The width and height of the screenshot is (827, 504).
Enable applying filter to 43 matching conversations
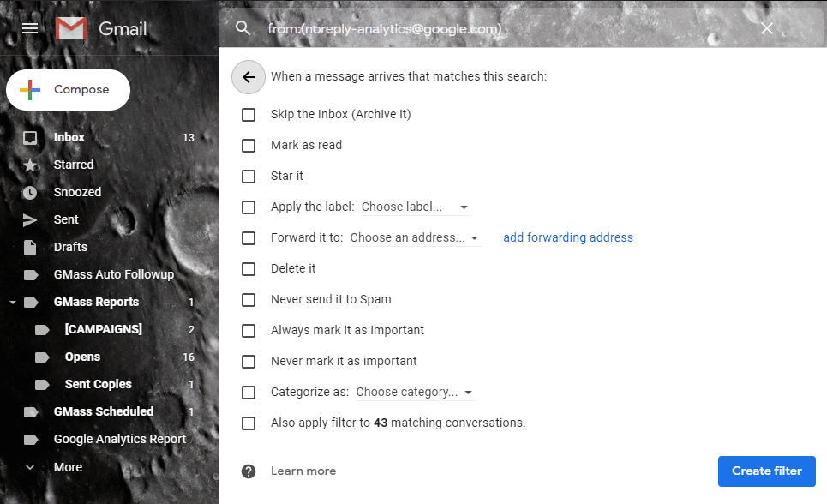coord(249,423)
